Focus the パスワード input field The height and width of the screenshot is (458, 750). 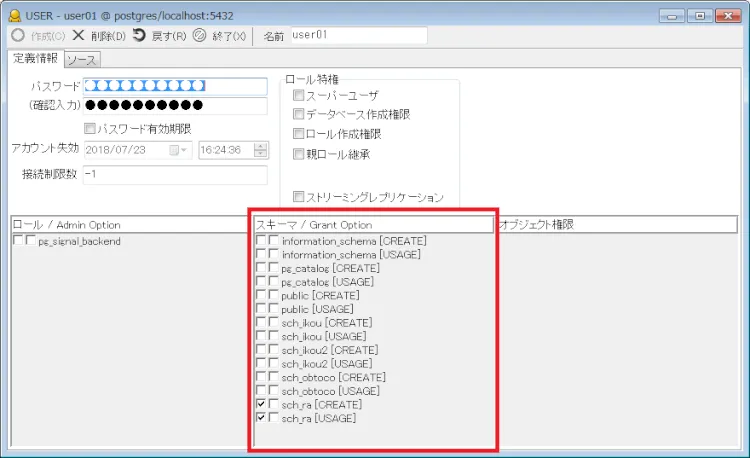tap(175, 86)
